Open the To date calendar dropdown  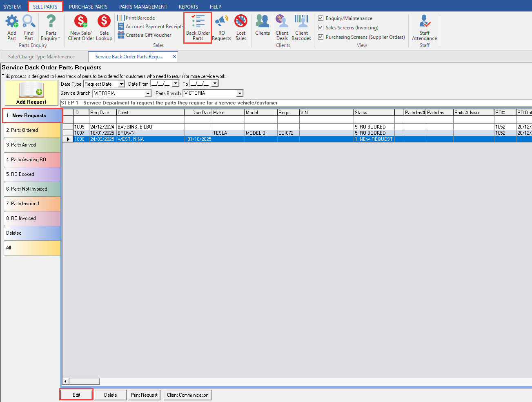(x=215, y=83)
